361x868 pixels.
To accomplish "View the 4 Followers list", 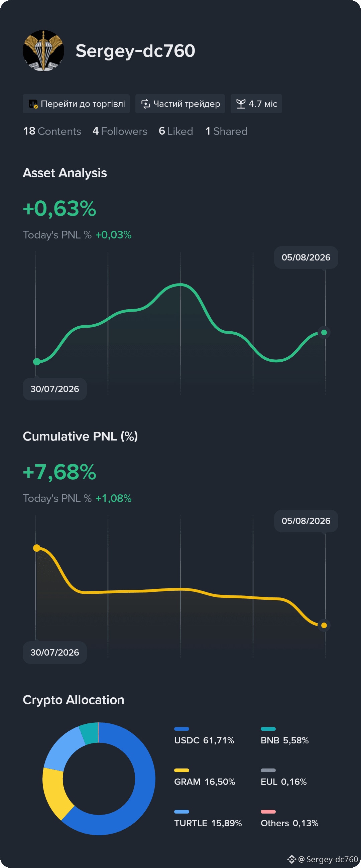I will pyautogui.click(x=120, y=131).
